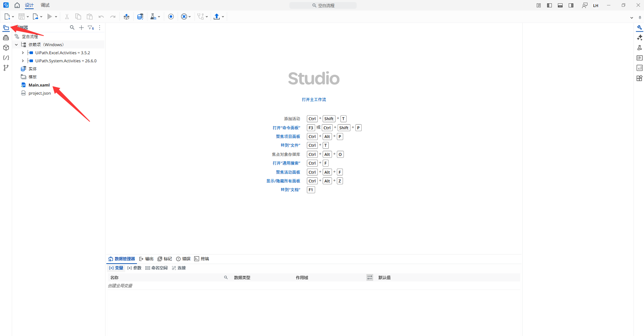Expand UiPath.System.Activities dependency
The height and width of the screenshot is (336, 644).
23,61
